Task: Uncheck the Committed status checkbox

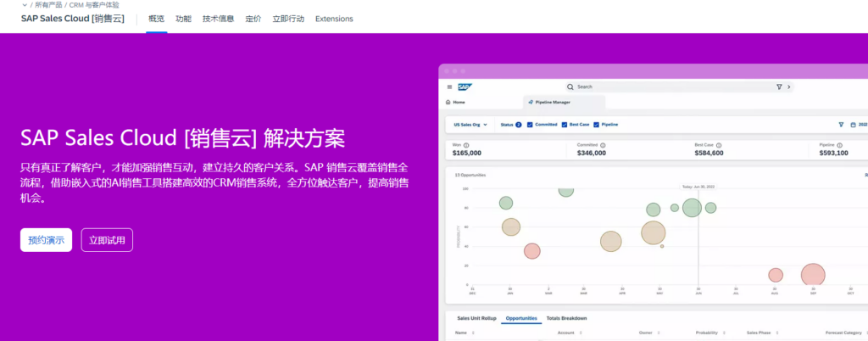Action: point(530,125)
